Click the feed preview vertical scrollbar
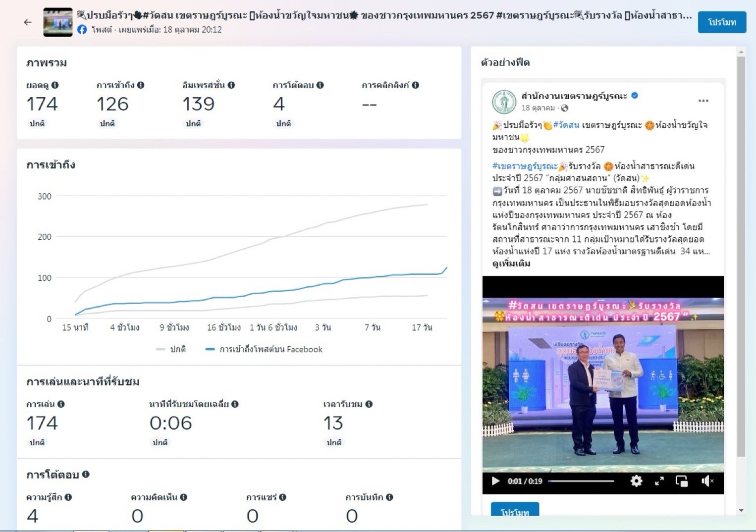 tap(741, 256)
